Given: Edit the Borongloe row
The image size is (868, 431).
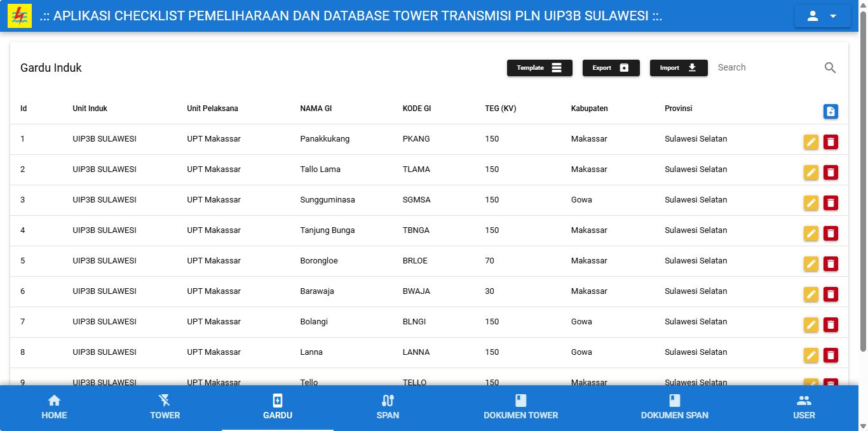Looking at the screenshot, I should (x=811, y=264).
